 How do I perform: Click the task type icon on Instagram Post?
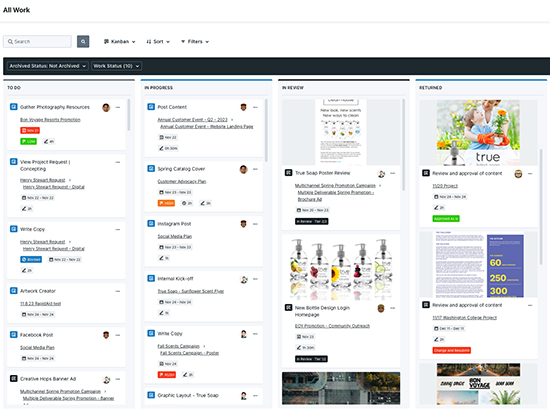pos(151,224)
